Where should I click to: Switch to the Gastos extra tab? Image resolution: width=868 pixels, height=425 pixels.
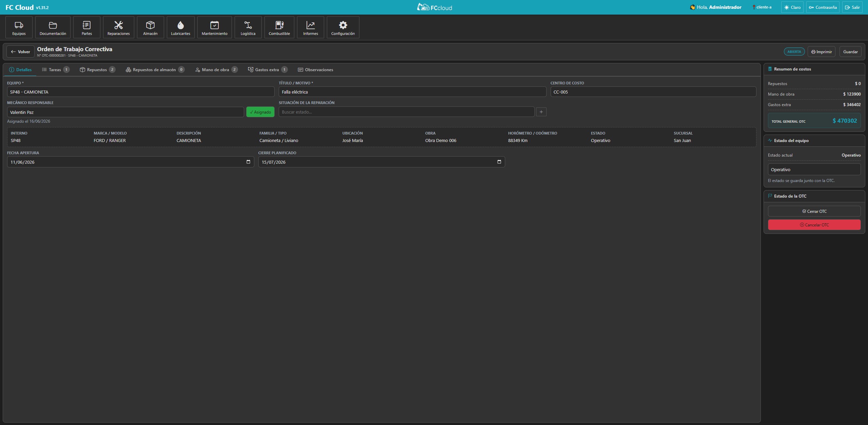(268, 69)
